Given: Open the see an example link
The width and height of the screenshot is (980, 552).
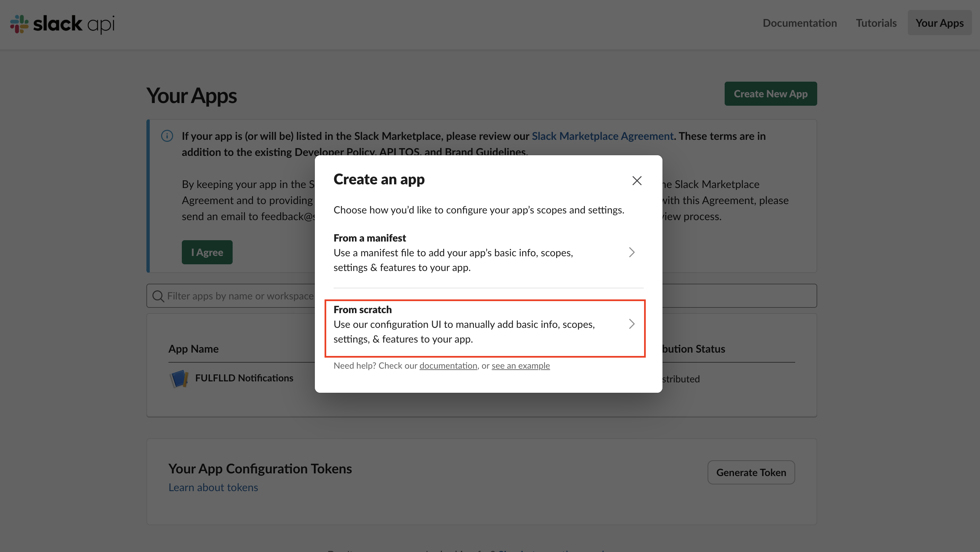Looking at the screenshot, I should 520,365.
